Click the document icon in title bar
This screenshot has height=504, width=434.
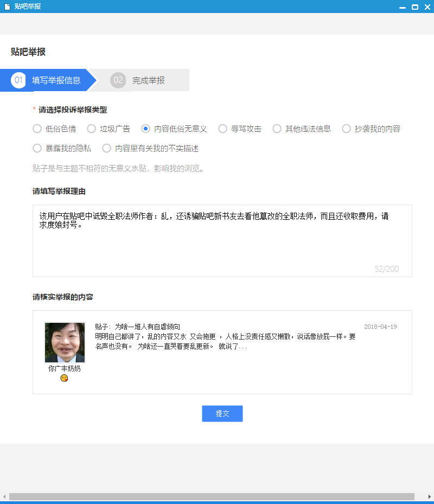pos(7,7)
